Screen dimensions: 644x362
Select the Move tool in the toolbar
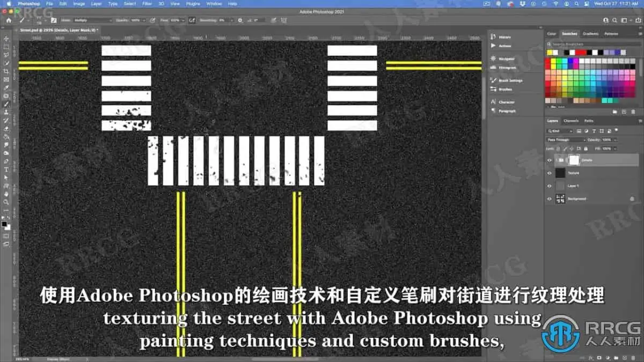click(x=6, y=39)
